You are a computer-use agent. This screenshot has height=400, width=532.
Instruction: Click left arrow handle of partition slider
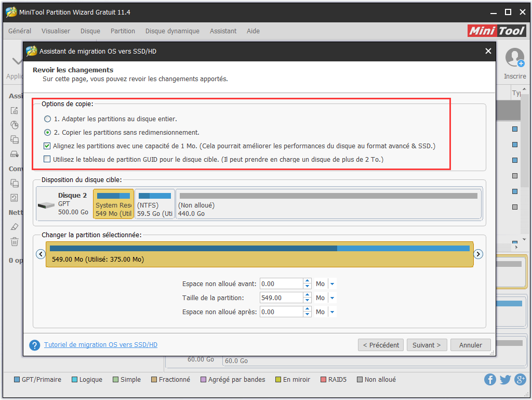[41, 254]
